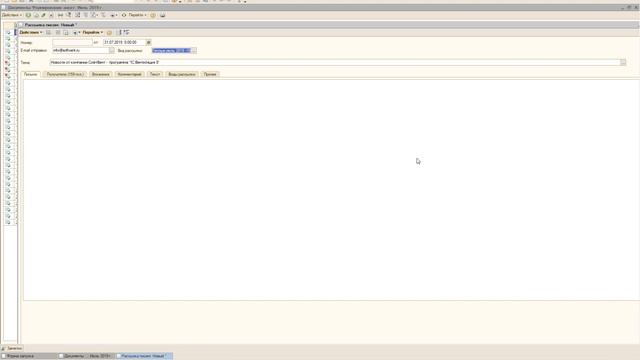Screen dimensions: 640x360
Task: Open the Письмо tab
Action: point(31,74)
